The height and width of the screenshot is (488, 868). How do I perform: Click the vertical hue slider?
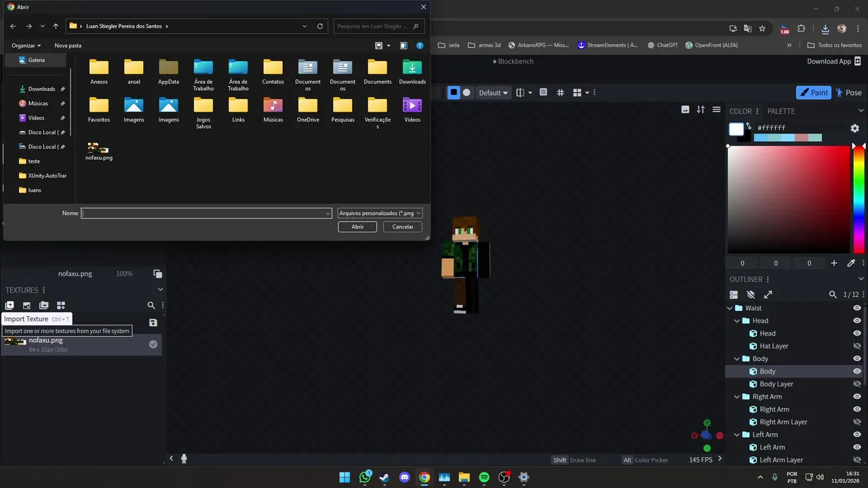tap(859, 199)
